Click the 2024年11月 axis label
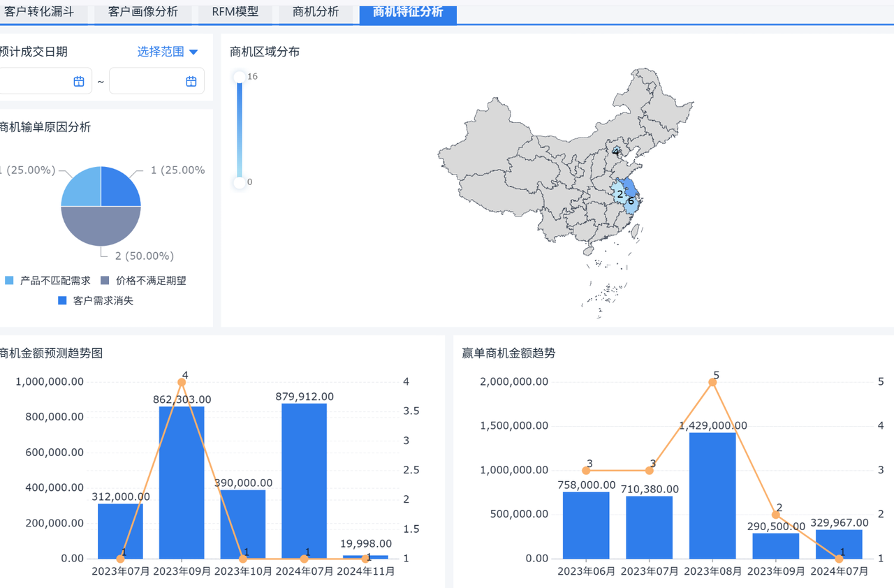 [365, 571]
